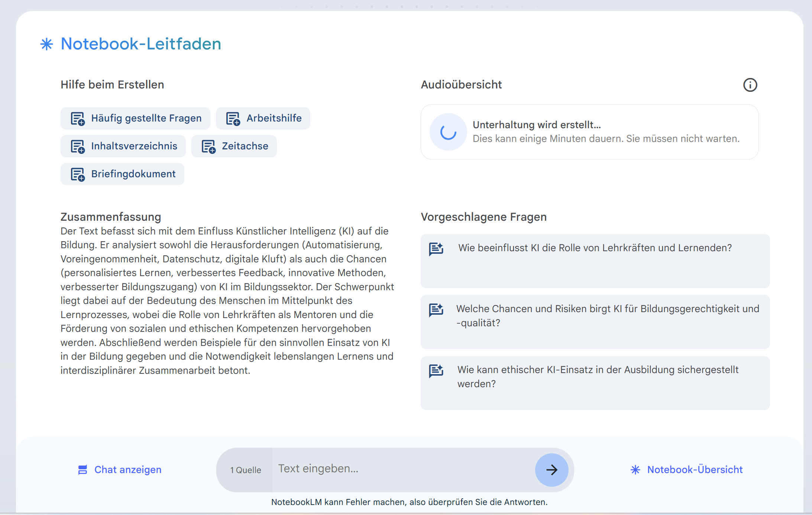Open the Notebook-Übersicht link
This screenshot has height=515, width=812.
pos(694,470)
